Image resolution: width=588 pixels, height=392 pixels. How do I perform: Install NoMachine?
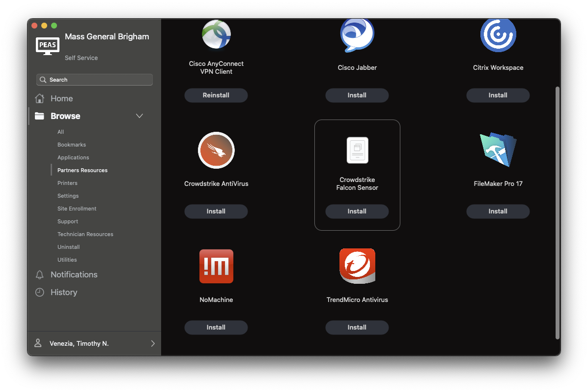tap(216, 328)
